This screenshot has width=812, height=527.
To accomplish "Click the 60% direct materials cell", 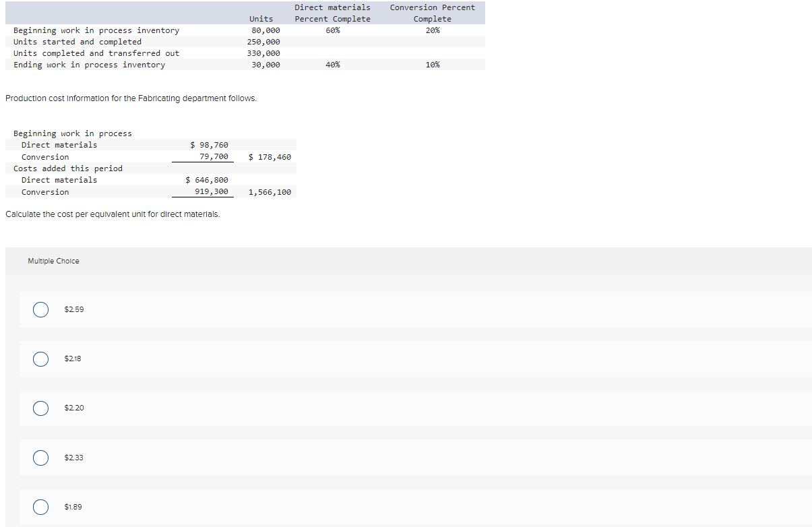I will (333, 30).
